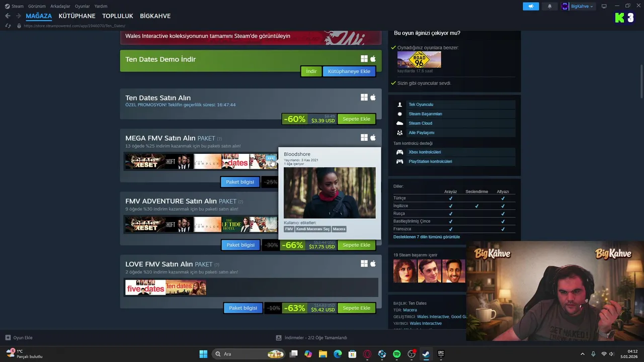644x362 pixels.
Task: Open Epic Games Launcher from the taskbar
Action: coord(441,354)
